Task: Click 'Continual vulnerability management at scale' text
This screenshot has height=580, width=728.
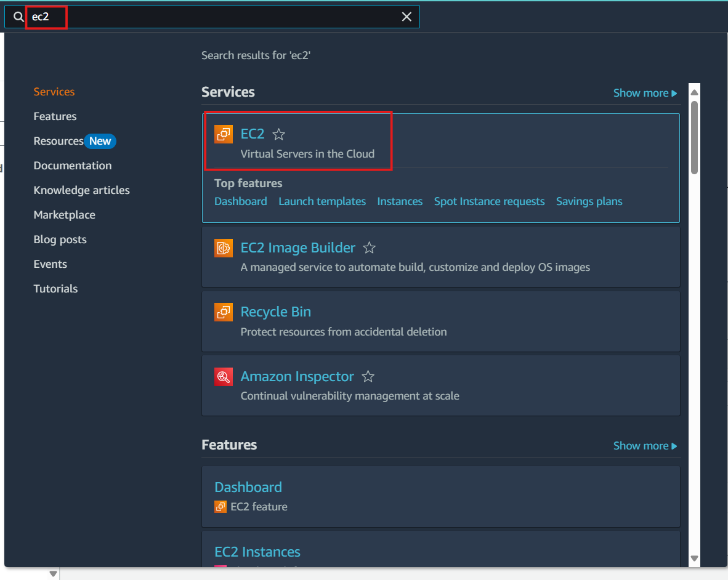Action: tap(350, 396)
